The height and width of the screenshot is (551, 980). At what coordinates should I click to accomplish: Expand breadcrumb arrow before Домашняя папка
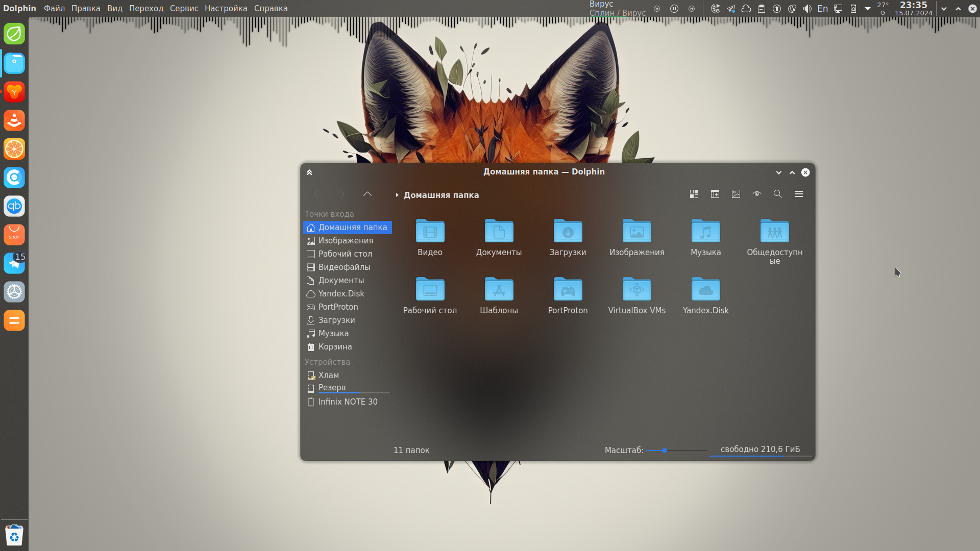tap(397, 195)
